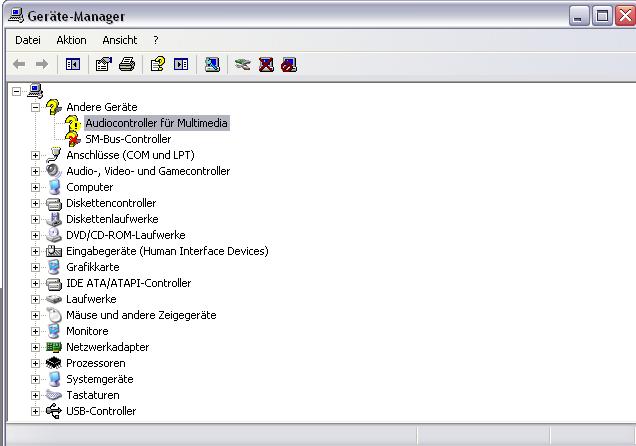Expand the Grafikkarte category

click(35, 268)
